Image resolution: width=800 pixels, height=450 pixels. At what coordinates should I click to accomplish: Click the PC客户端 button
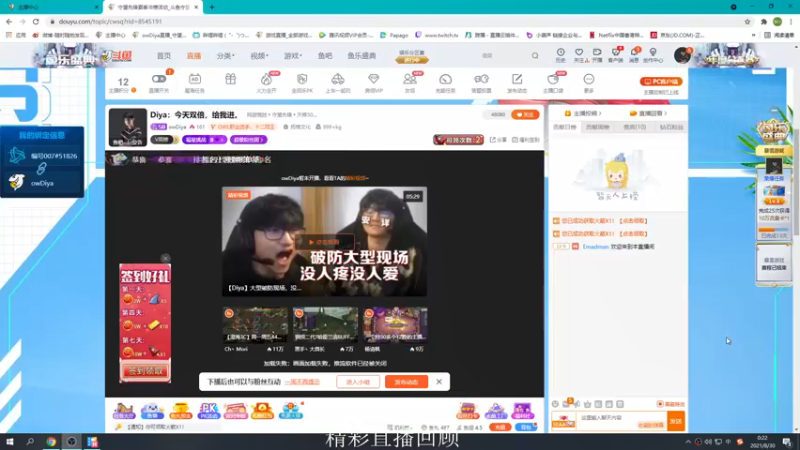pos(661,81)
